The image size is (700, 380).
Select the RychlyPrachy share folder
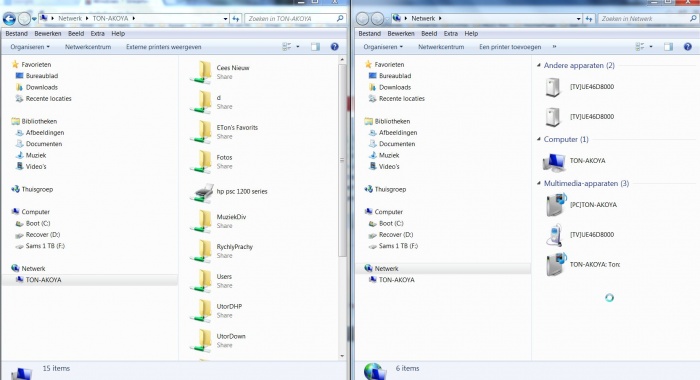(x=222, y=251)
